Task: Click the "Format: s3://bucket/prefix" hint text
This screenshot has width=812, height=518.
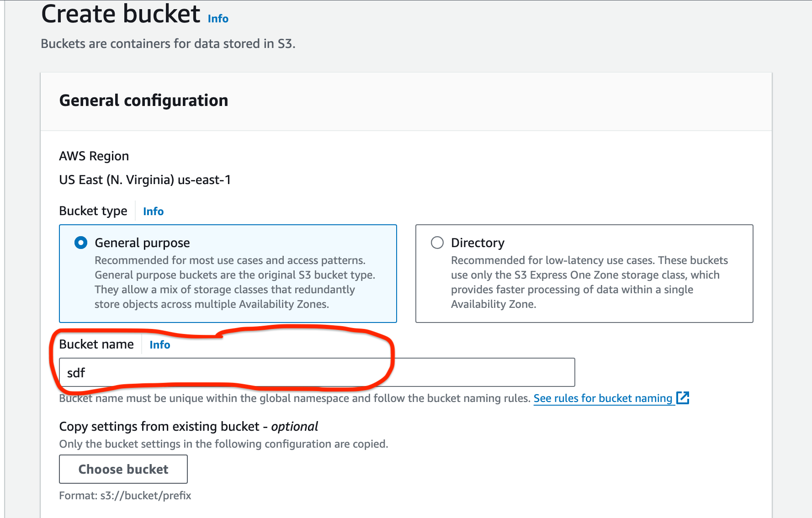Action: pos(125,496)
